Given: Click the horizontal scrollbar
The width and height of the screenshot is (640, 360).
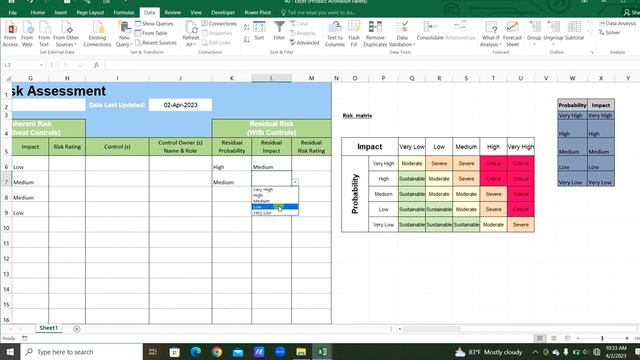Looking at the screenshot, I should click(432, 329).
